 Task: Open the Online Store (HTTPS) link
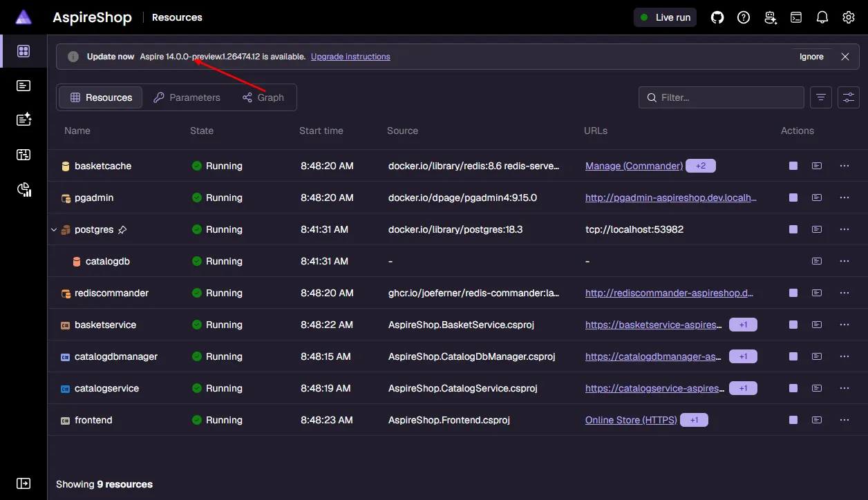pos(631,420)
